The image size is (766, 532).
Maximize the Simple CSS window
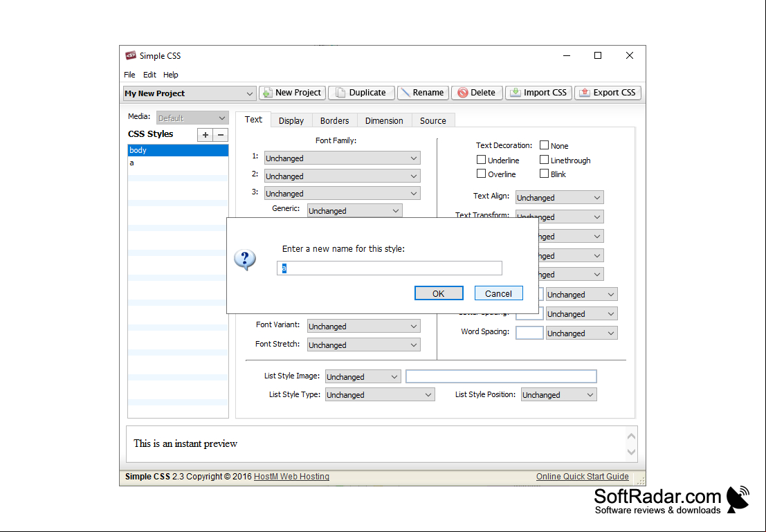597,56
